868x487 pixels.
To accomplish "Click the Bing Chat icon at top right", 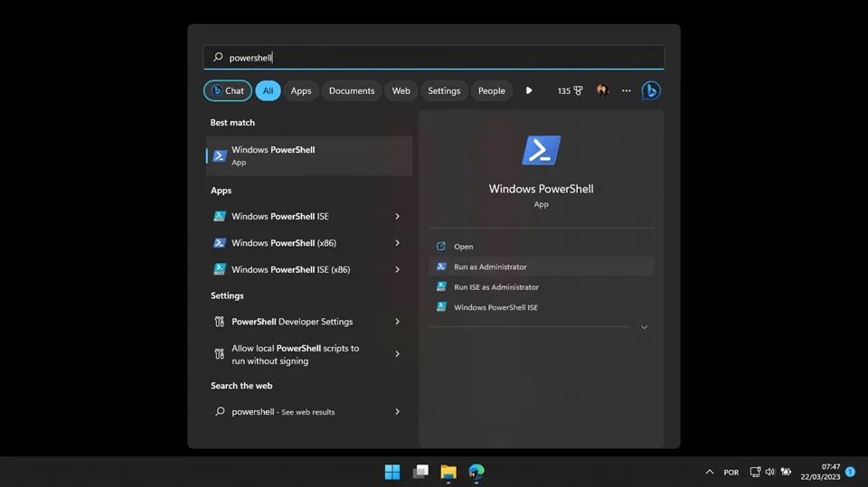I will (650, 90).
